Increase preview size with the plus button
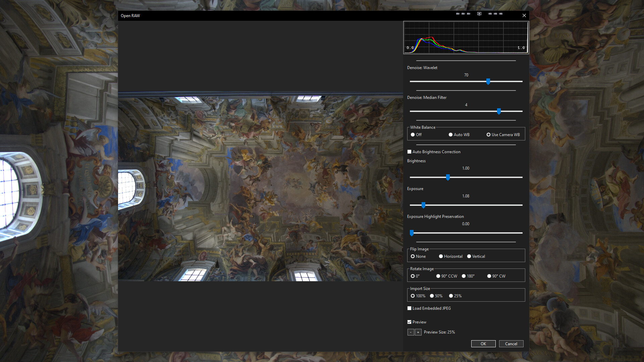This screenshot has height=362, width=644. pyautogui.click(x=418, y=332)
